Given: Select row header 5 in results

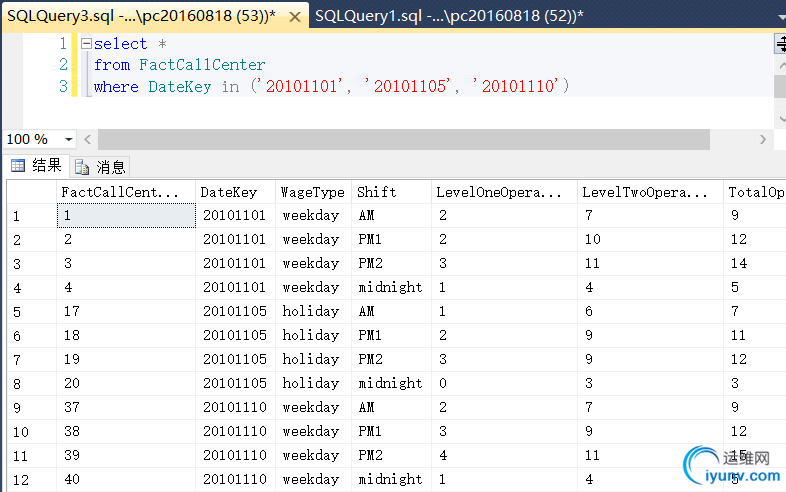Looking at the screenshot, I should [32, 311].
